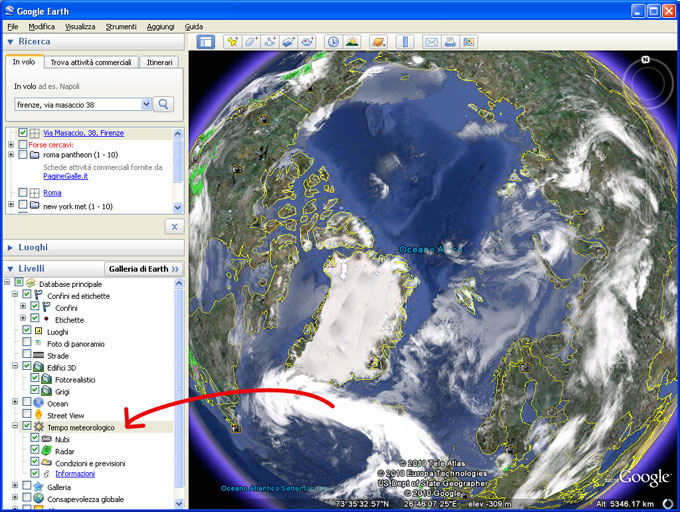Add a path using the toolbar icon

(270, 42)
